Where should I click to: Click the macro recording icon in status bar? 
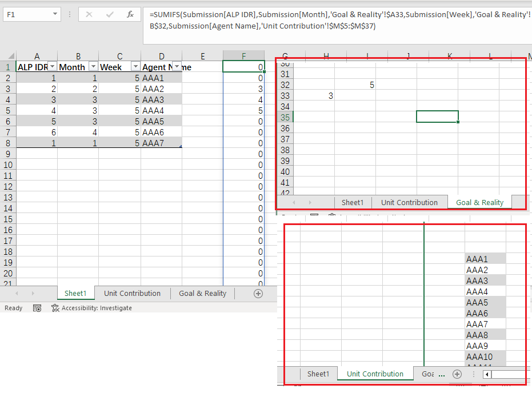coord(37,308)
